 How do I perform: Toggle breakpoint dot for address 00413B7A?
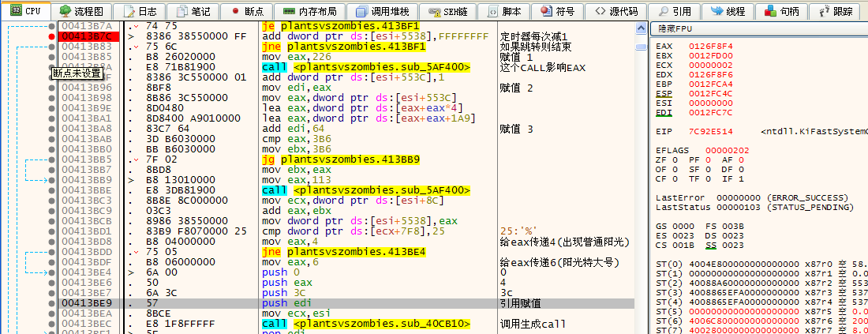pyautogui.click(x=51, y=26)
